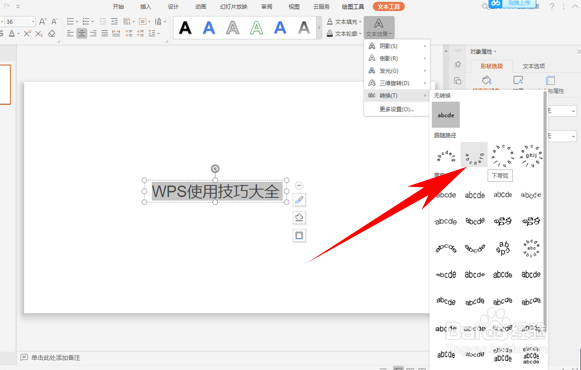Switch to the 幻灯片放映 ribbon tab
The width and height of the screenshot is (581, 370).
(233, 7)
